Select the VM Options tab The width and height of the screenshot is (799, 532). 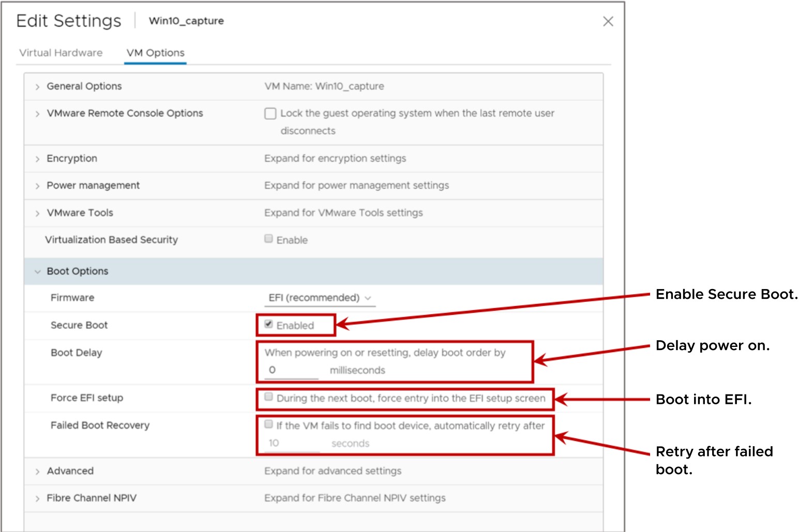pyautogui.click(x=156, y=53)
